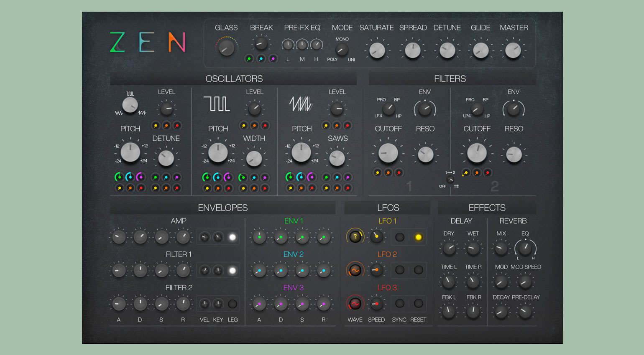Click the LFO 2 sine wave icon
The height and width of the screenshot is (355, 644).
click(355, 270)
